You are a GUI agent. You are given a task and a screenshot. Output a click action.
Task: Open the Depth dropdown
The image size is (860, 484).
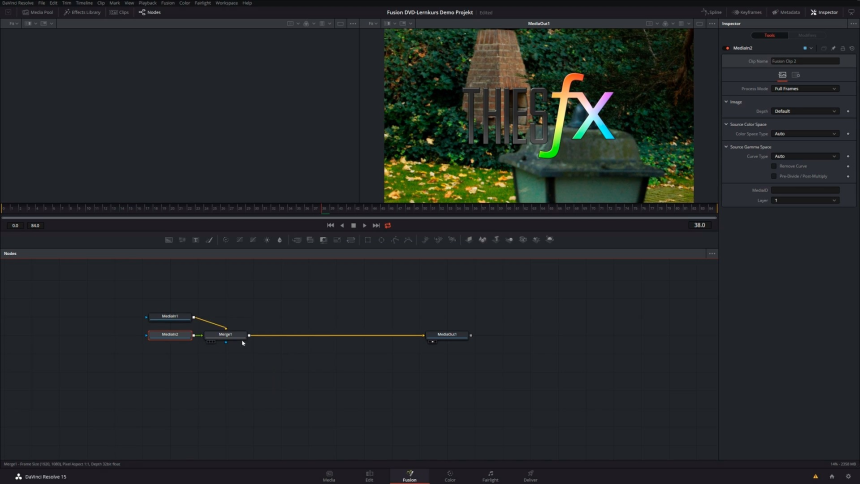805,111
